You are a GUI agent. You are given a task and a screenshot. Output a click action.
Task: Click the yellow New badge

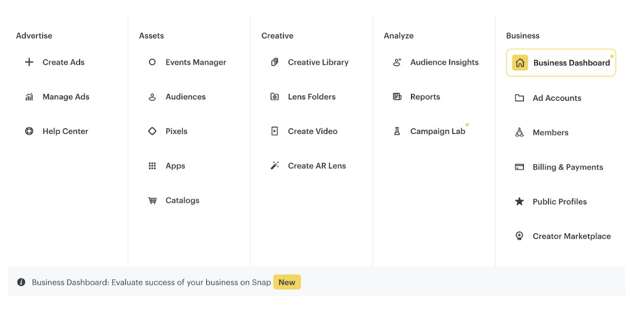pyautogui.click(x=287, y=283)
